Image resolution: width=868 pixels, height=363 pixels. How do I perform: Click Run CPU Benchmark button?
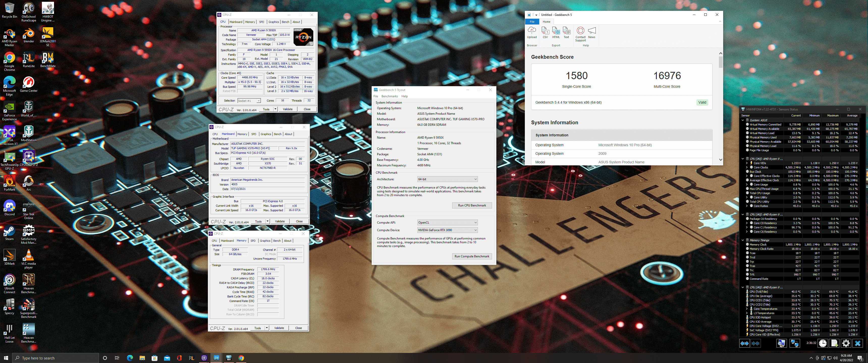coord(472,205)
